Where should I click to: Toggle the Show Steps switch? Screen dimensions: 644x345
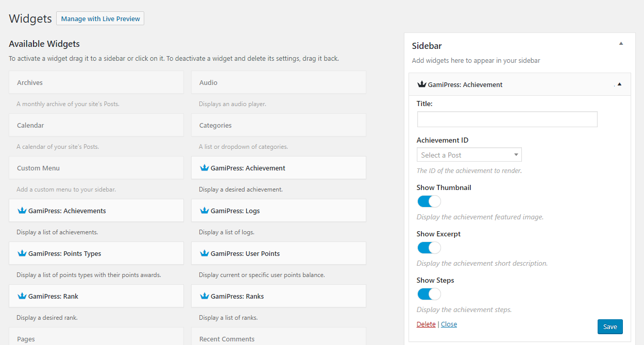point(429,294)
